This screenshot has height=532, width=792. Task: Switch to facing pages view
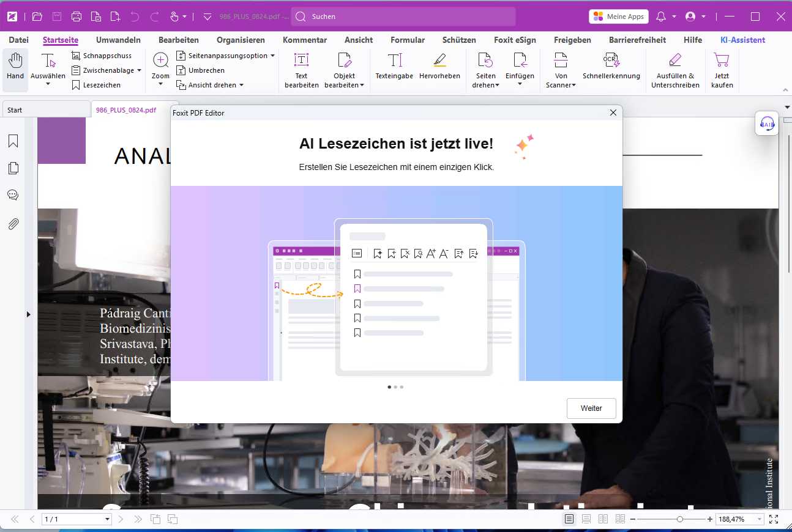pyautogui.click(x=603, y=519)
